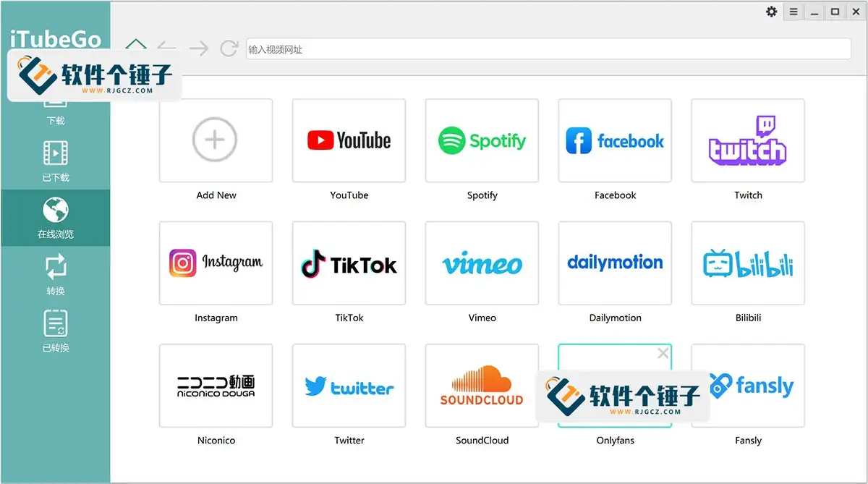Viewport: 868px width, 484px height.
Task: Refresh the browser page
Action: 229,48
